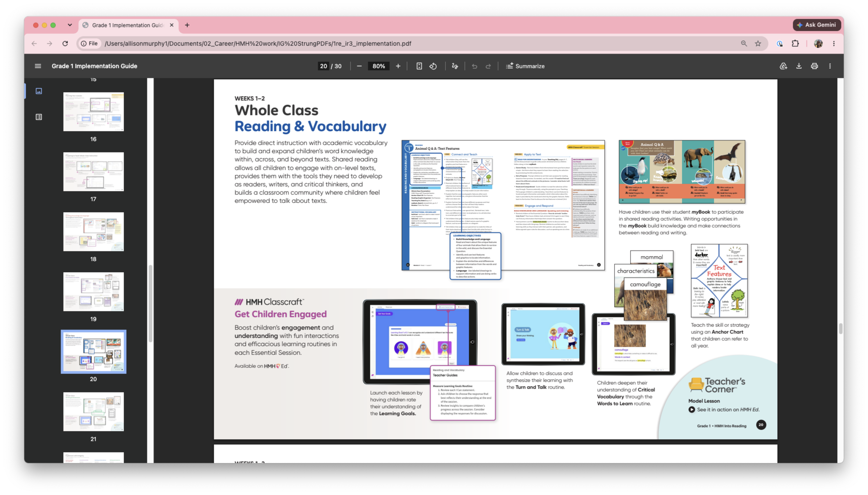
Task: Click the page 20 footer number badge
Action: [x=761, y=425]
